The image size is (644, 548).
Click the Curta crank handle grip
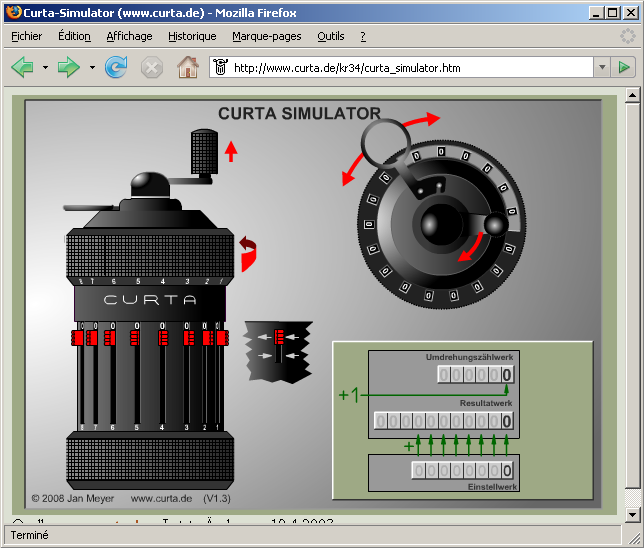click(x=204, y=152)
